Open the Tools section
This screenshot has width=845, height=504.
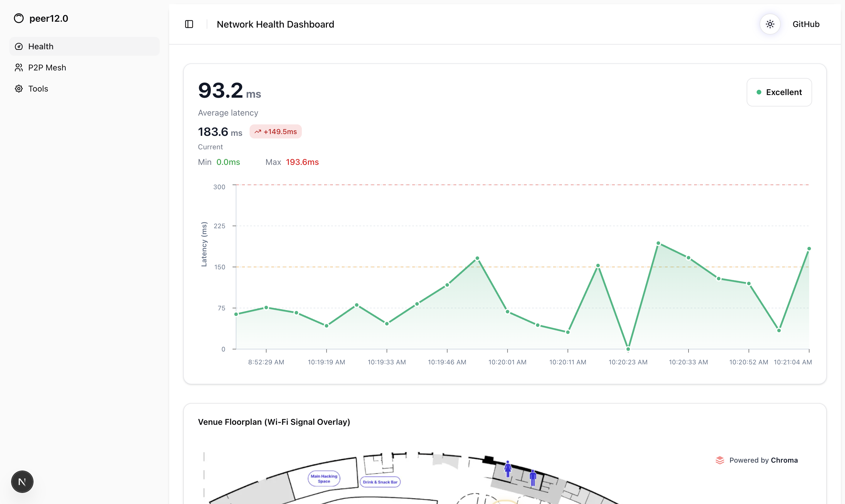38,89
